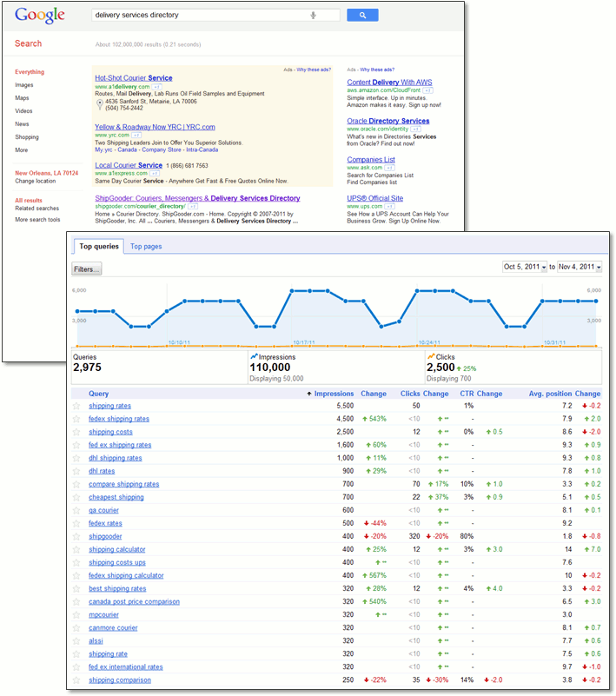
Task: Select News in Google sidebar
Action: 22,124
